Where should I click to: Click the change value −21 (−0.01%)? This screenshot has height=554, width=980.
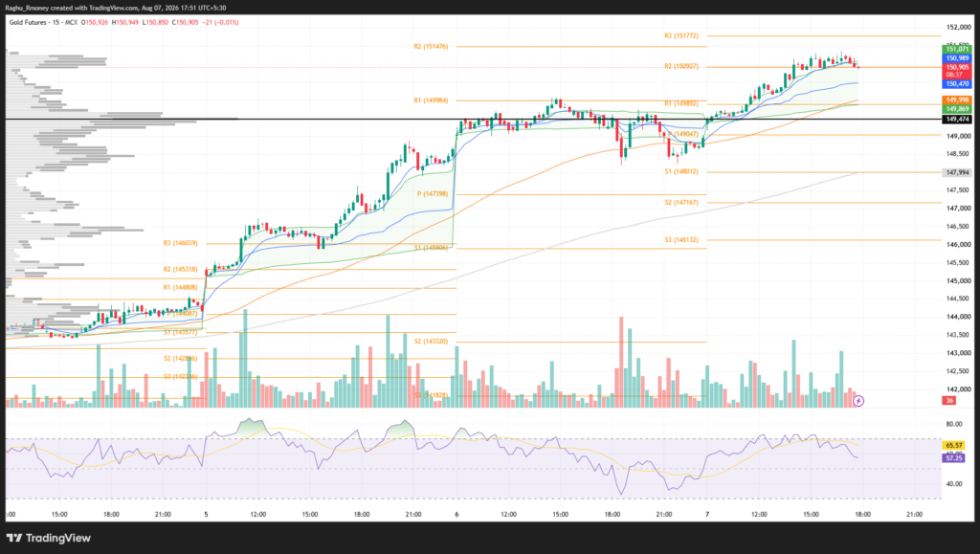pos(221,22)
